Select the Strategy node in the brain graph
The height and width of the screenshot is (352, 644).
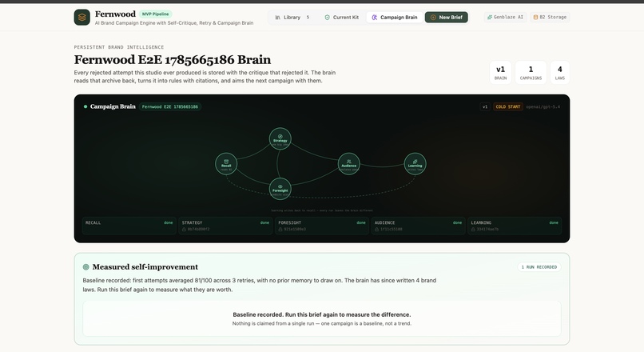280,138
